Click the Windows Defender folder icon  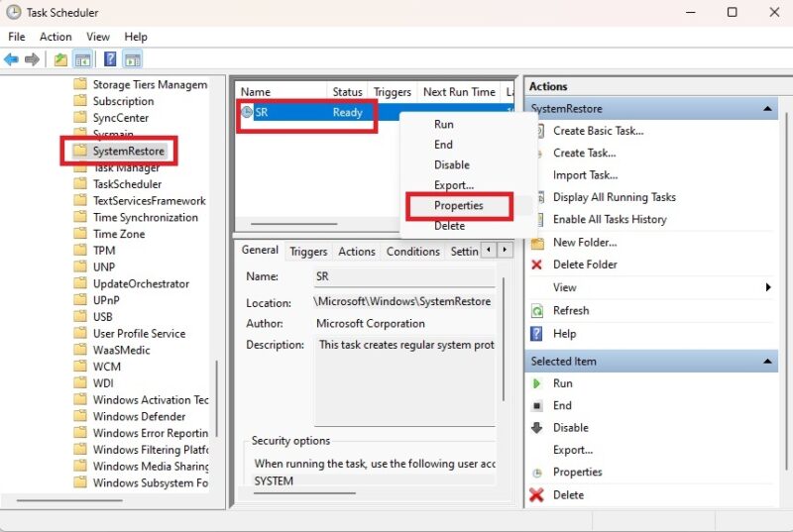pos(80,416)
